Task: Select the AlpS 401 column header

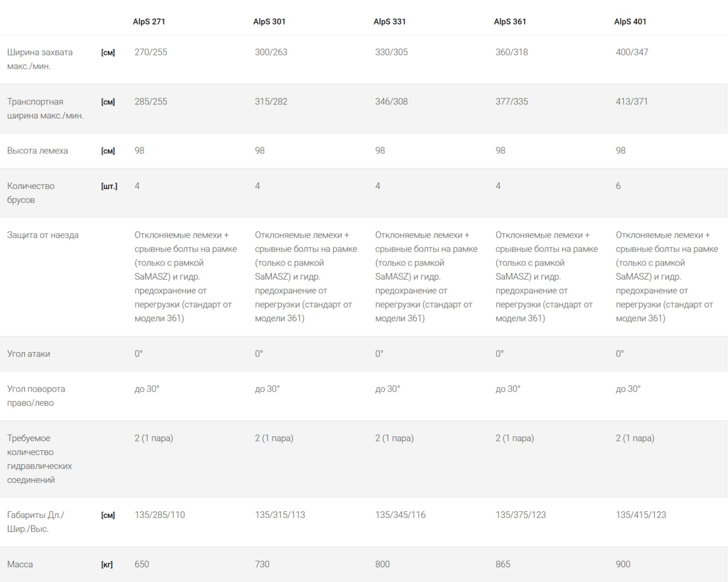Action: (630, 22)
